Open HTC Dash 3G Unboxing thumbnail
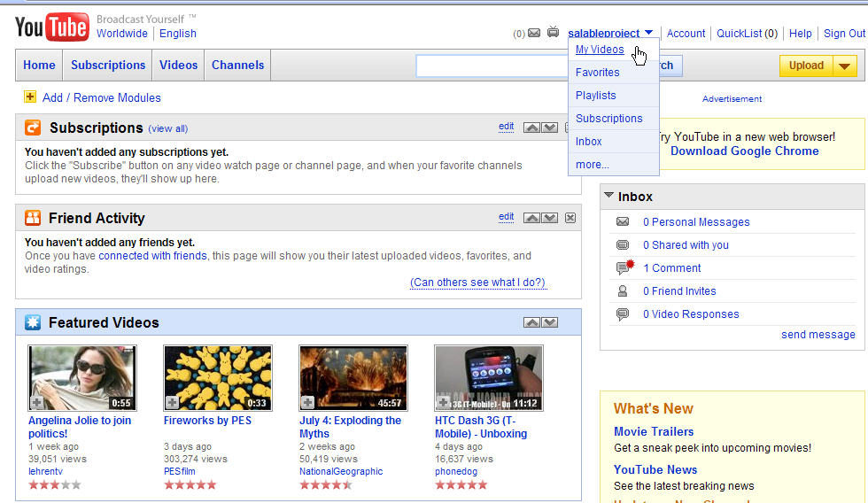 (x=489, y=378)
